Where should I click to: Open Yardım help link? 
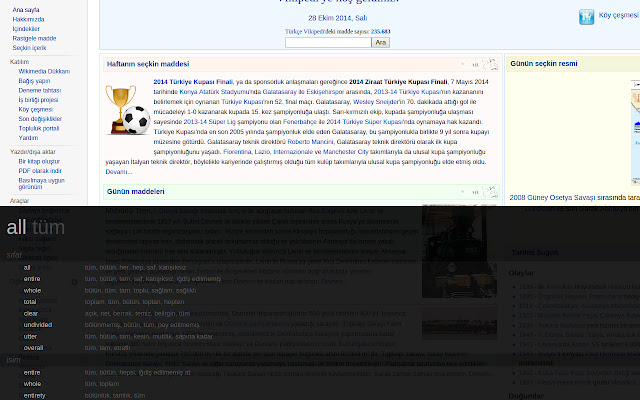[28, 138]
